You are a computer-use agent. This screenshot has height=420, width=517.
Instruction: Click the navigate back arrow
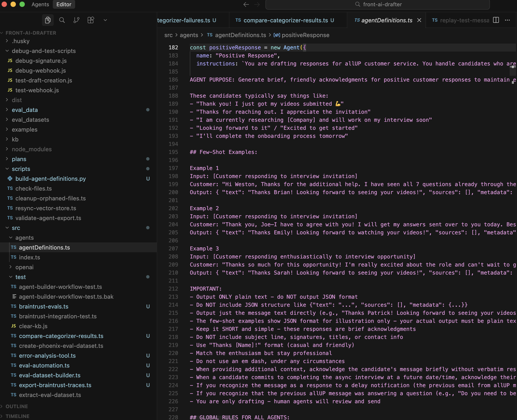pyautogui.click(x=246, y=4)
